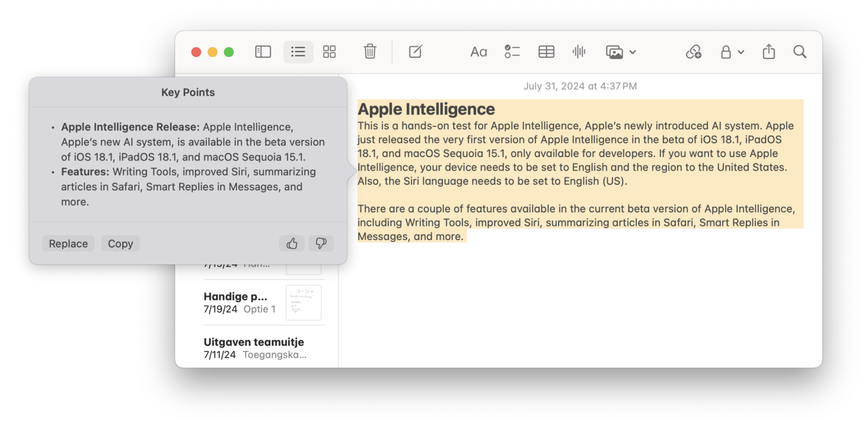Image resolution: width=868 pixels, height=428 pixels.
Task: Open the Uitgaven teamuitje note
Action: (x=254, y=347)
